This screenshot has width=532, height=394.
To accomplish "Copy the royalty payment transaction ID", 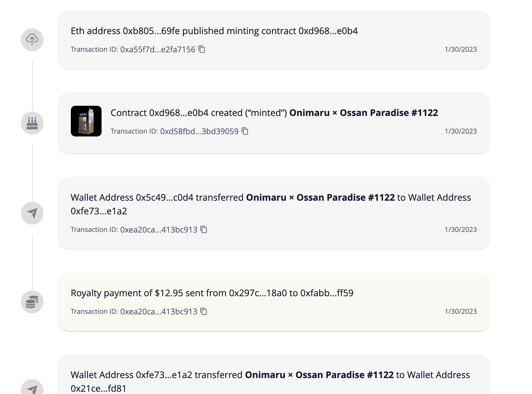I will (204, 311).
